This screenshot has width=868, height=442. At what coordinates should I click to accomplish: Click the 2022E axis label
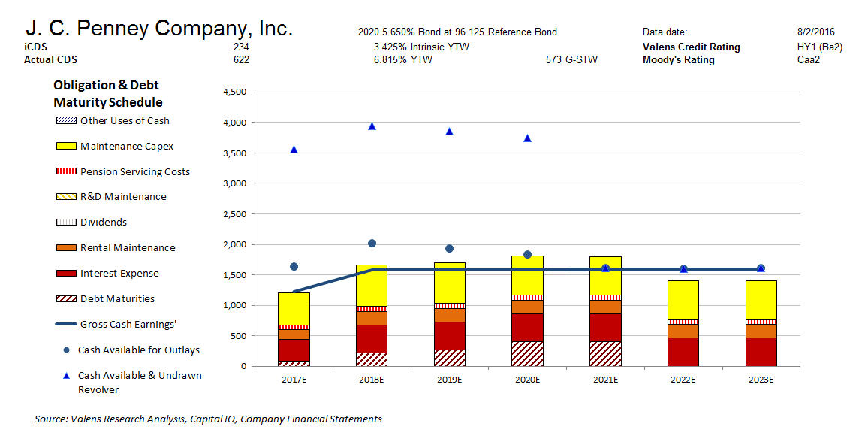click(x=683, y=380)
